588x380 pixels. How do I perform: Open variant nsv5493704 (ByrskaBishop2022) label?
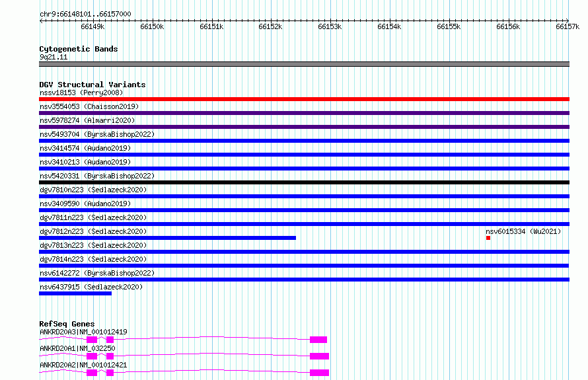click(x=97, y=134)
